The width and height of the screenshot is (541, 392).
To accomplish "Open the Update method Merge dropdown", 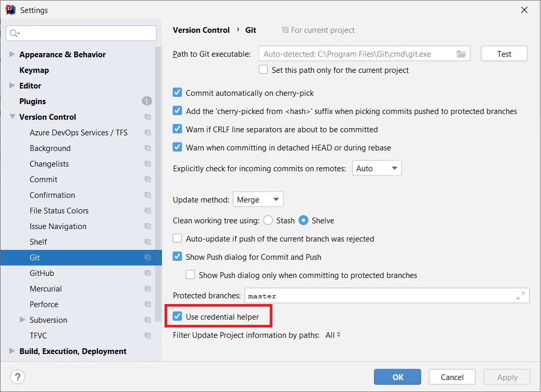I will pyautogui.click(x=258, y=199).
